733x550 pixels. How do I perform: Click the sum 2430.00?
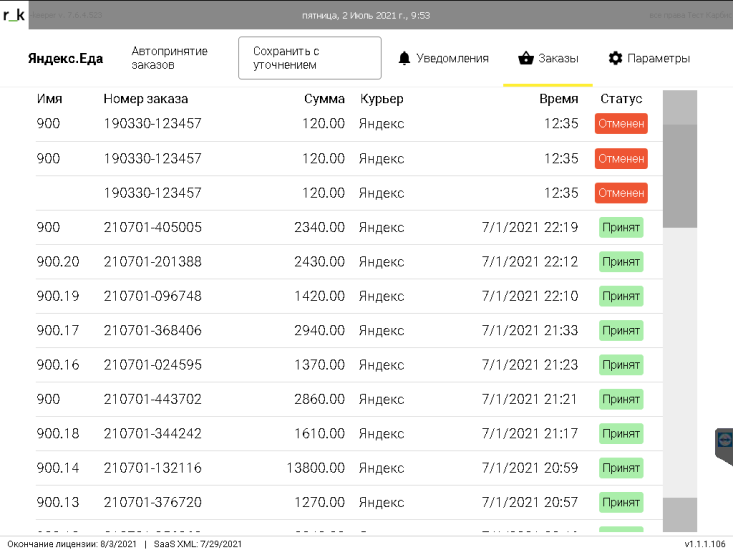point(319,262)
